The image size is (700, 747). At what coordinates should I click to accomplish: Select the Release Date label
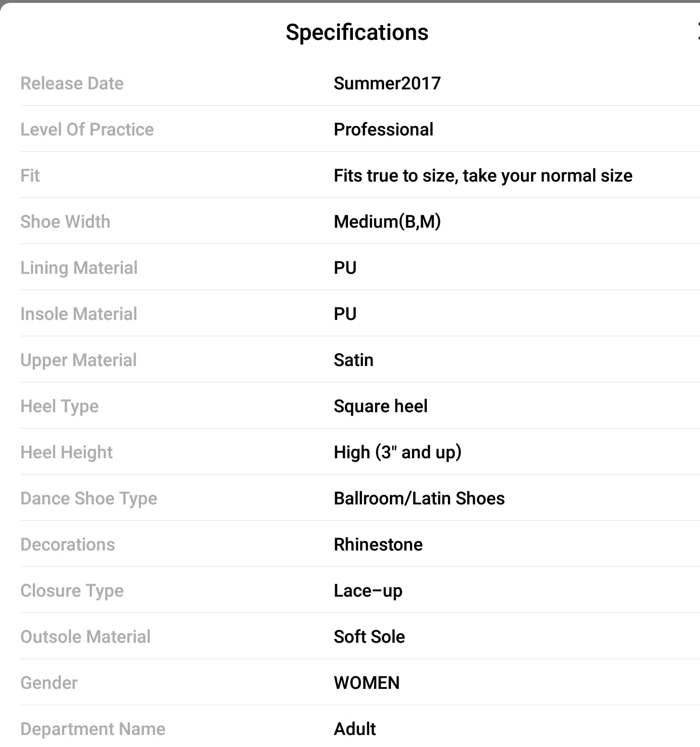(72, 84)
